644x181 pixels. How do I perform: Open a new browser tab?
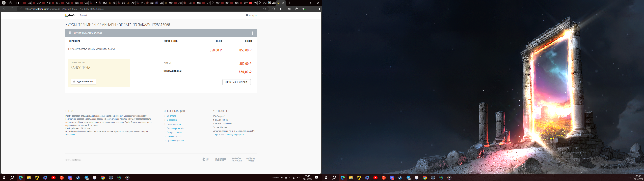pos(289,3)
